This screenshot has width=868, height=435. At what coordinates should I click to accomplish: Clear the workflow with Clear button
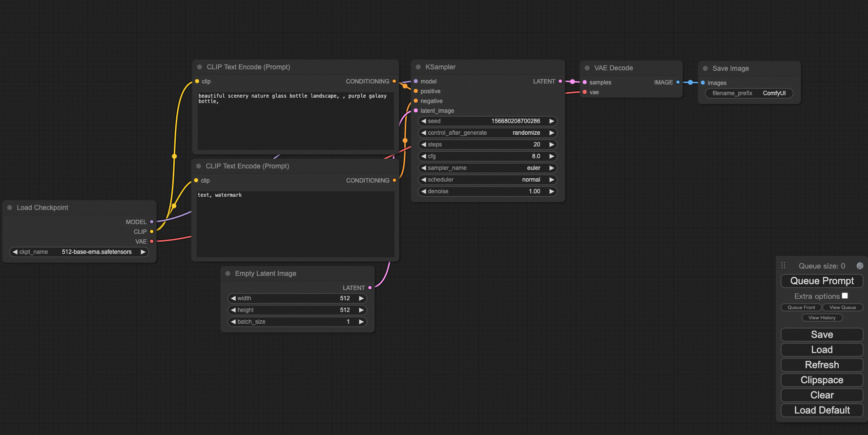pyautogui.click(x=822, y=395)
